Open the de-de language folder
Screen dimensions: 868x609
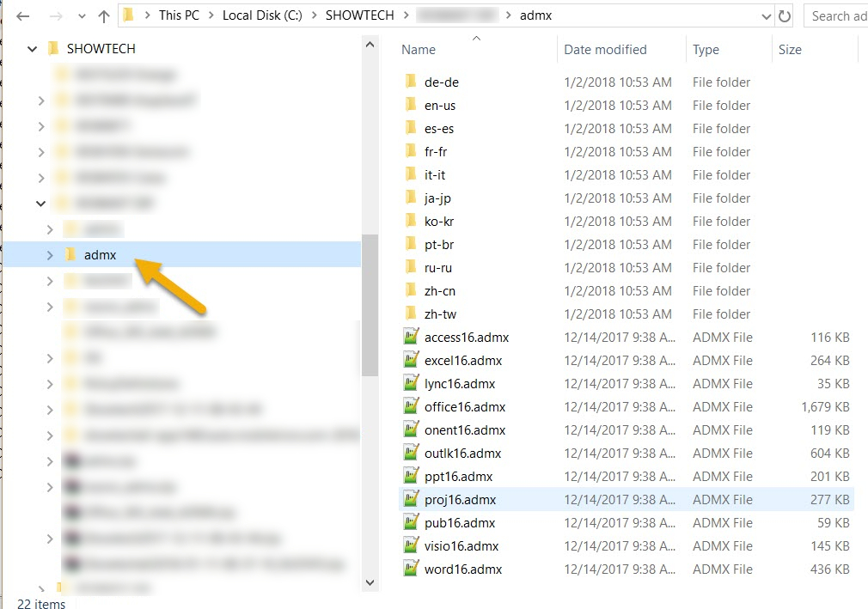pos(439,82)
